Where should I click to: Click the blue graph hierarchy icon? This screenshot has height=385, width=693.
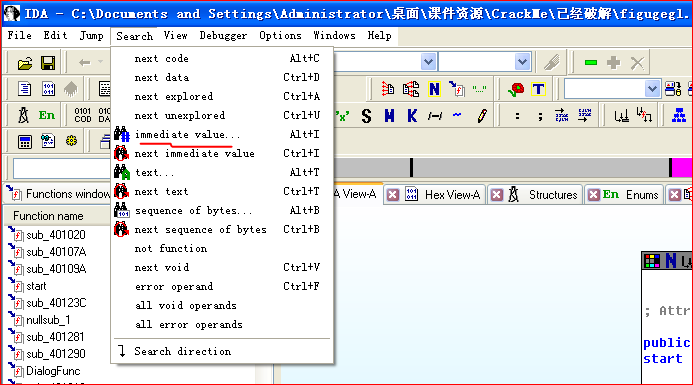tap(679, 115)
